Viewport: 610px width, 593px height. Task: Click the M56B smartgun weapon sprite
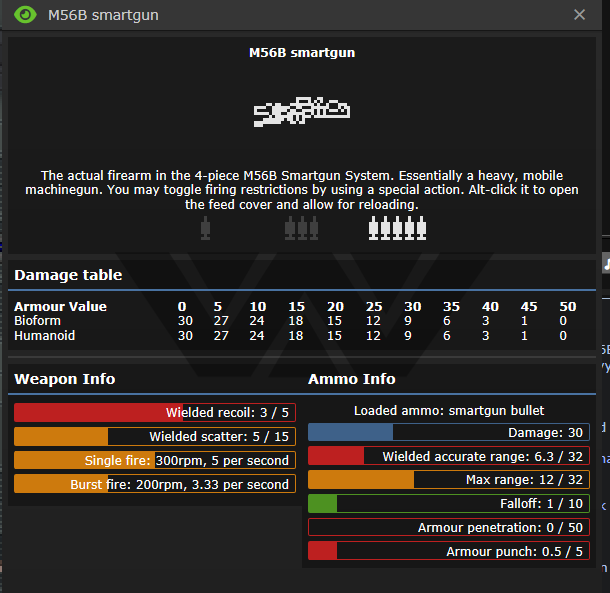click(x=300, y=111)
